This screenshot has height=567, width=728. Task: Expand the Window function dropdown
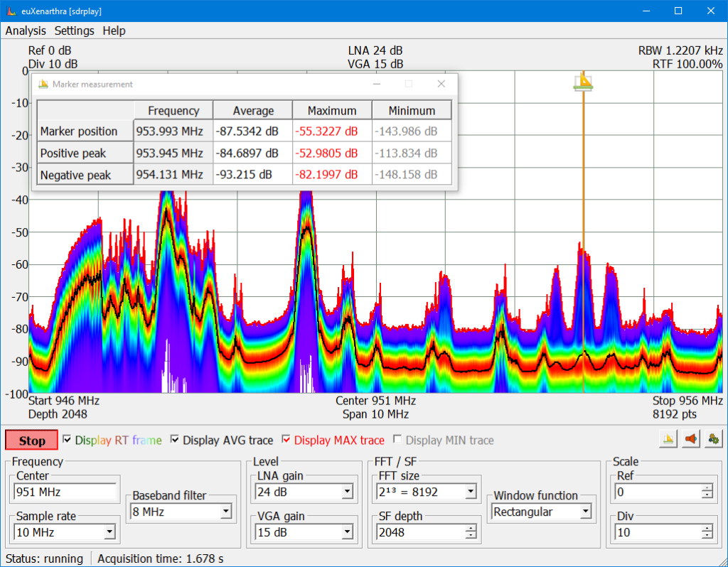tap(585, 511)
